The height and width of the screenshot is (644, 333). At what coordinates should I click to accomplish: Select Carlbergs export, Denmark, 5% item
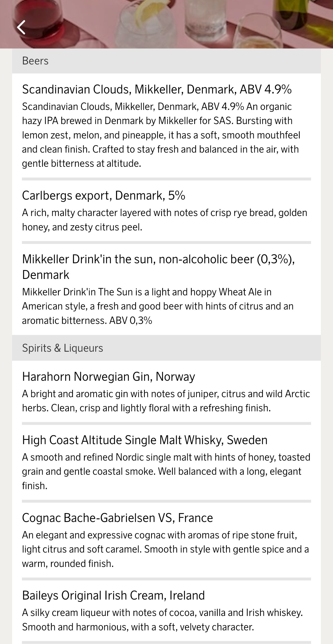click(x=103, y=196)
